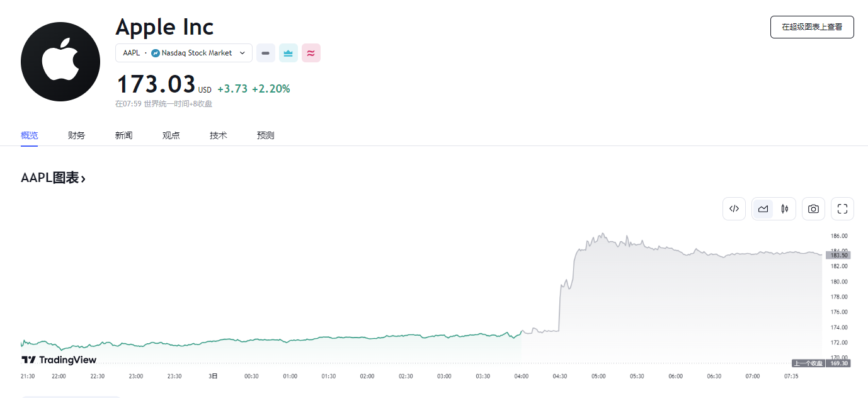Click the gray minus badge beside exchange
The image size is (868, 398).
(x=265, y=54)
